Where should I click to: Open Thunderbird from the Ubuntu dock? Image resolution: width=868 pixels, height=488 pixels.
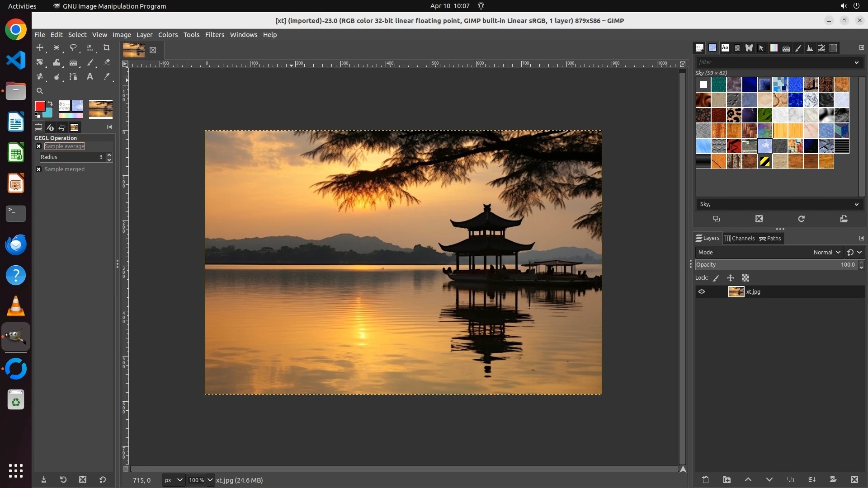16,245
